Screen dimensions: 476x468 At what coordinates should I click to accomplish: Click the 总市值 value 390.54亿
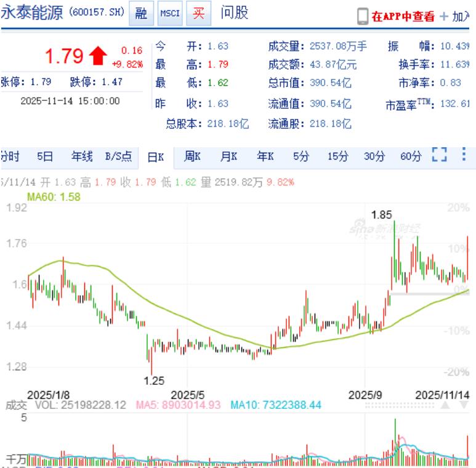click(330, 83)
